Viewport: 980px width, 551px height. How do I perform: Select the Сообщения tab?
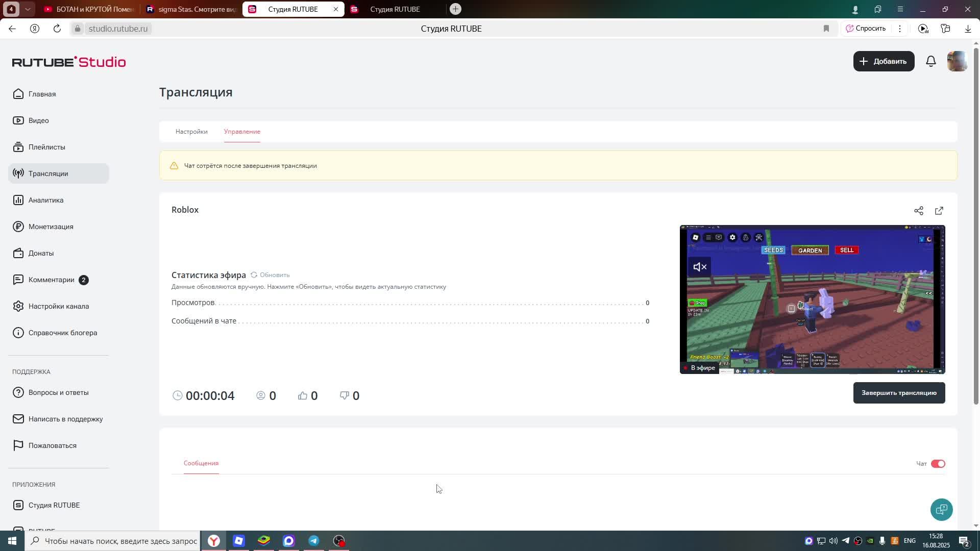pyautogui.click(x=201, y=463)
